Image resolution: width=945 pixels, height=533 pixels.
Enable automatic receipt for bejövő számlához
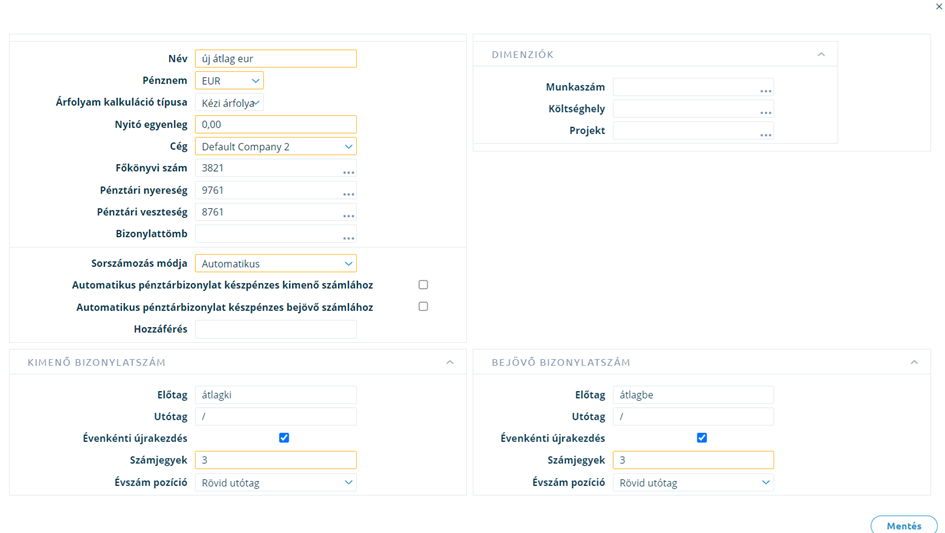[x=423, y=306]
